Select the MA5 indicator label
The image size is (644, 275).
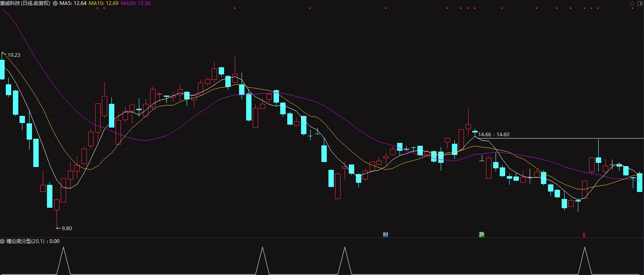(x=73, y=3)
